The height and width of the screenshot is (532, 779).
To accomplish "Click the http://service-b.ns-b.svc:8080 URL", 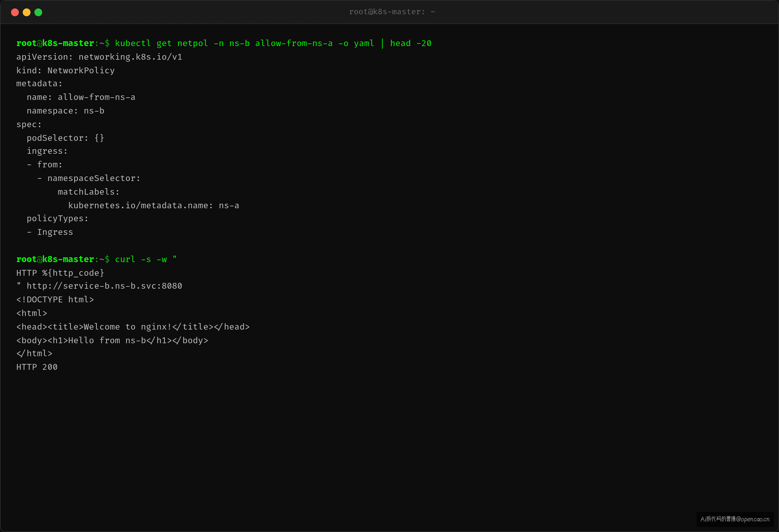I will (105, 286).
